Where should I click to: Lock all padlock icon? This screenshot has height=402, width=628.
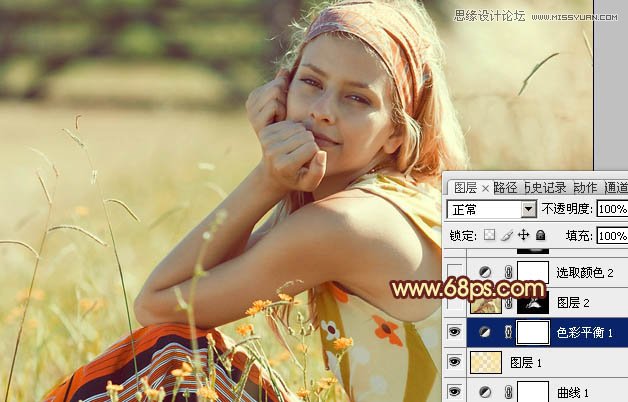click(540, 235)
